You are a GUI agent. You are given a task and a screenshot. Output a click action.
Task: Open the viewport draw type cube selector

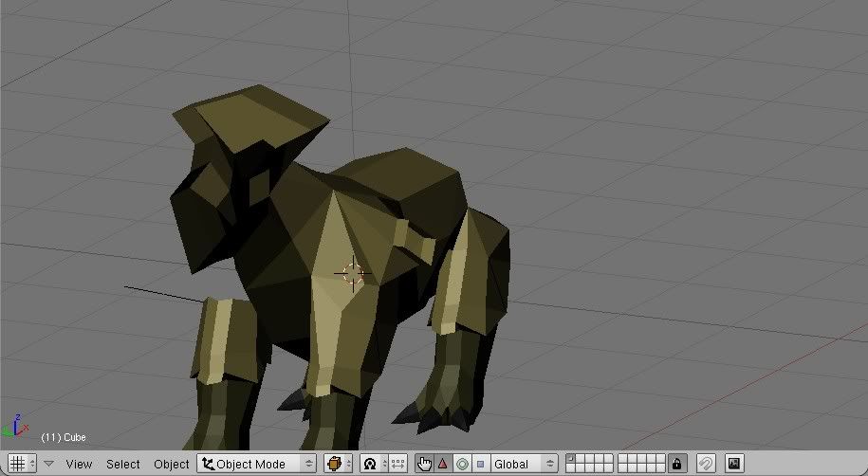(338, 464)
